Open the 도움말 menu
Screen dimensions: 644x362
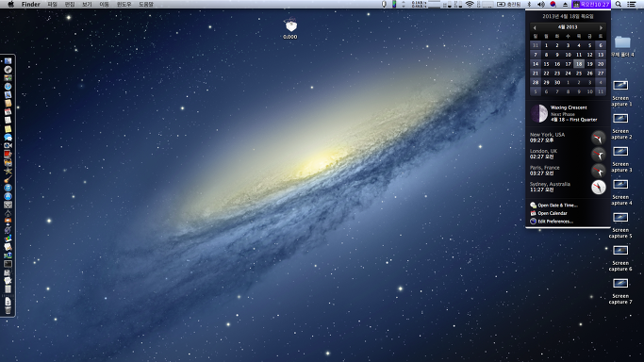click(146, 4)
